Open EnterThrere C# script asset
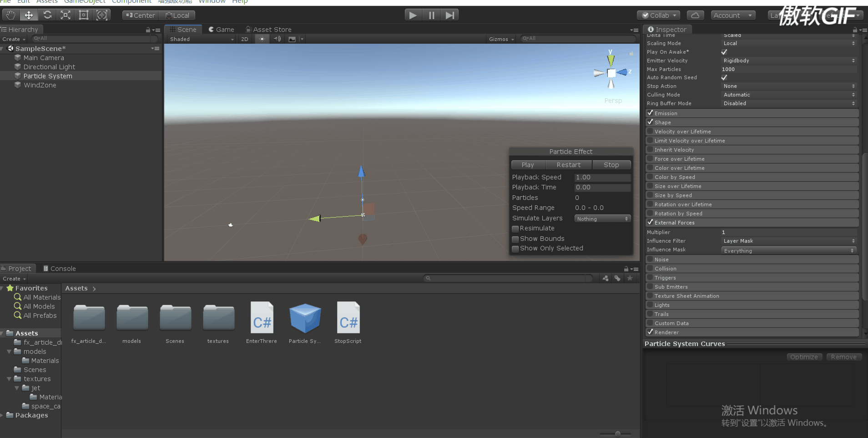Viewport: 868px width, 438px height. 262,322
